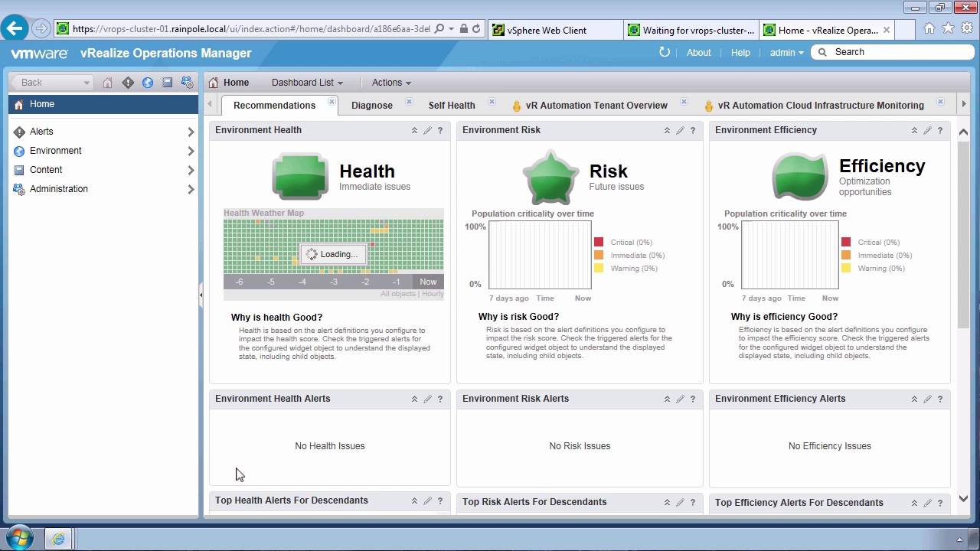
Task: Edit the Environment Risk Alerts widget
Action: [x=680, y=399]
